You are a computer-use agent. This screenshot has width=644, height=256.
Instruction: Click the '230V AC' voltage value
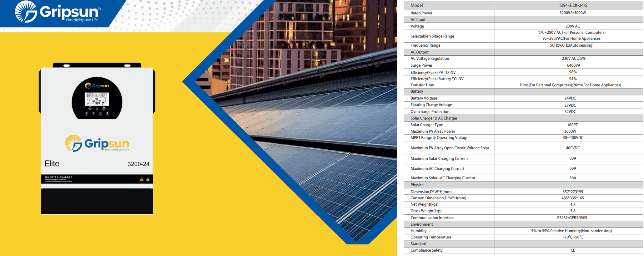click(573, 26)
